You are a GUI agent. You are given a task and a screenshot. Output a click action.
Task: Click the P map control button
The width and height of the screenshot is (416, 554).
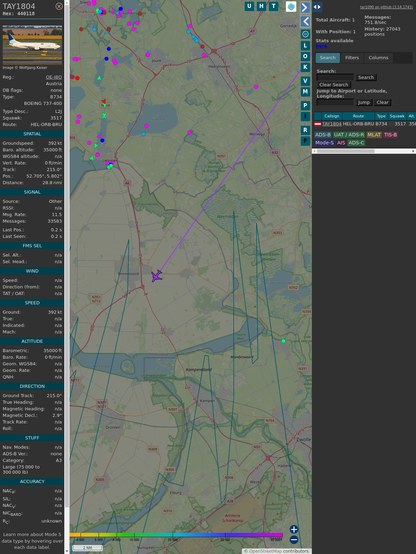coord(305,105)
